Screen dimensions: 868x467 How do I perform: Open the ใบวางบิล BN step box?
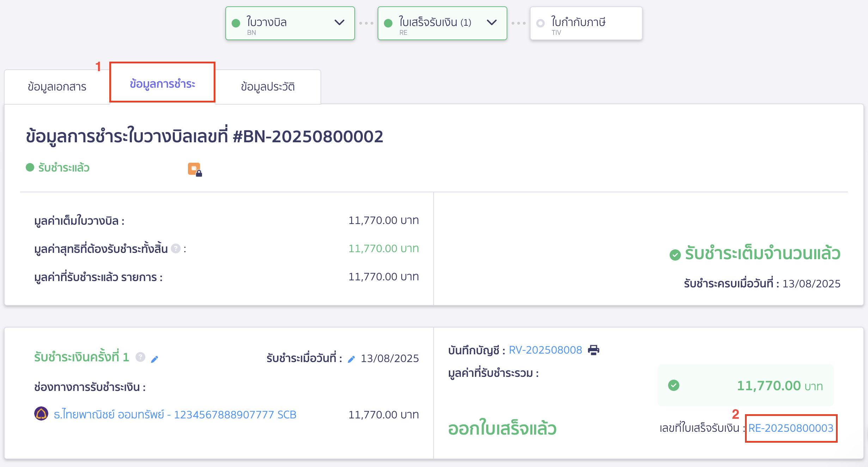(290, 23)
